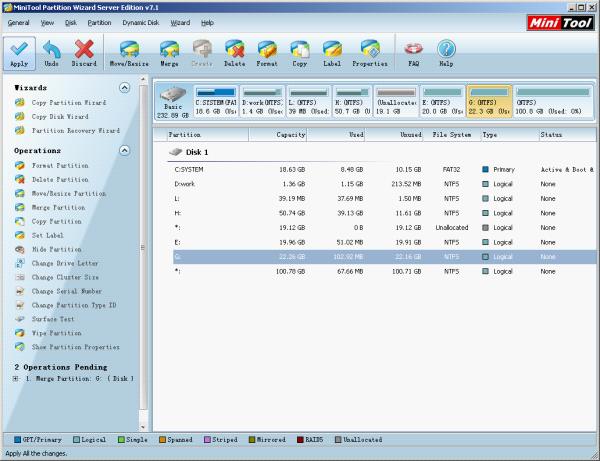Click the sidebar splitter handle
600x461 pixels.
point(143,248)
